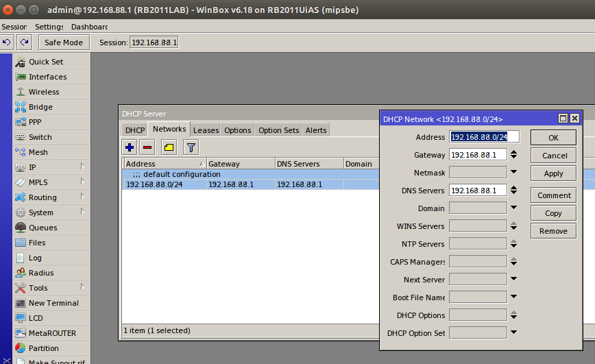Click the Apply button

point(553,173)
